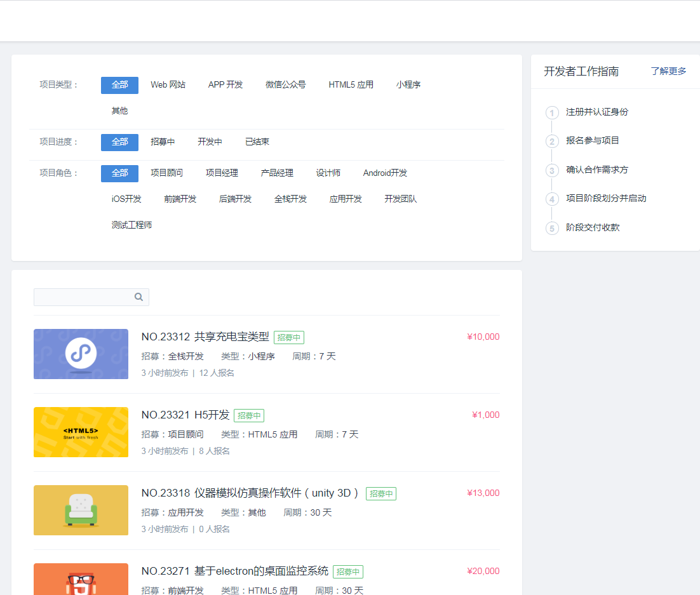Filter role by iOS开发
Viewport: 700px width, 595px height.
click(x=126, y=199)
